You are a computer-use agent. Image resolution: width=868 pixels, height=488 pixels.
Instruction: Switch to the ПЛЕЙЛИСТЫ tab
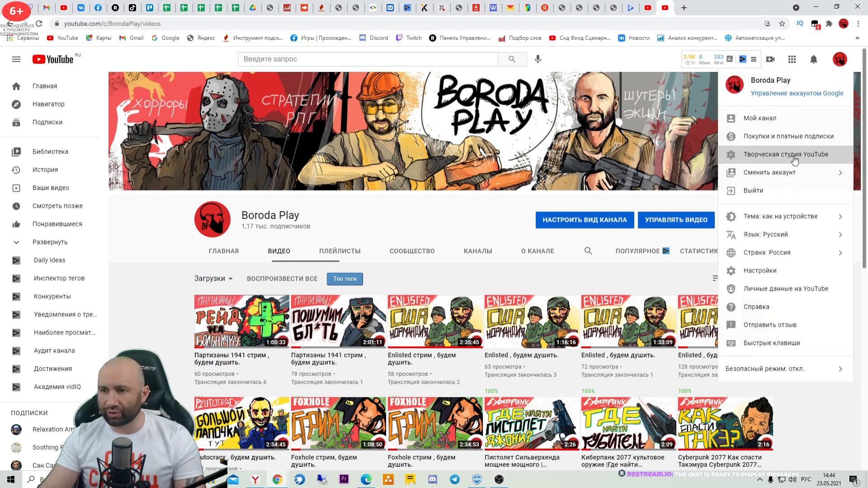340,251
